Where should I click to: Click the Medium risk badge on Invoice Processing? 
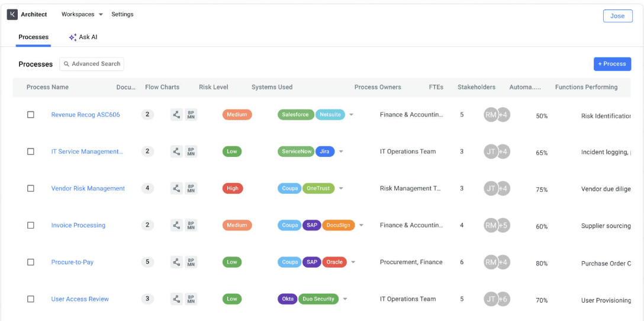pyautogui.click(x=237, y=225)
